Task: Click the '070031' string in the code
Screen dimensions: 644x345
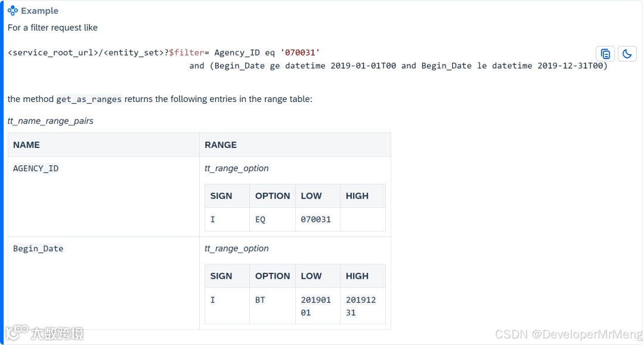Action: coord(300,53)
